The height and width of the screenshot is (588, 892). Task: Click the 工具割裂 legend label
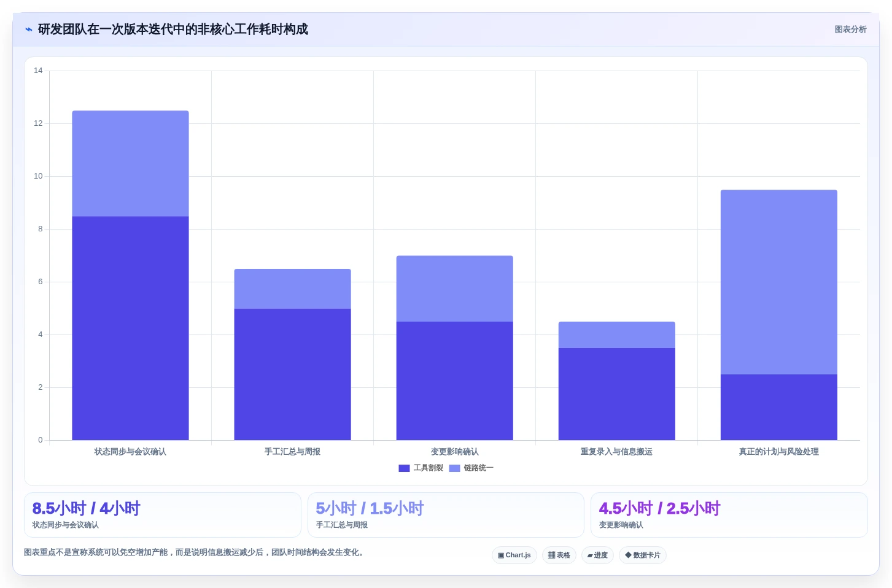pyautogui.click(x=428, y=468)
